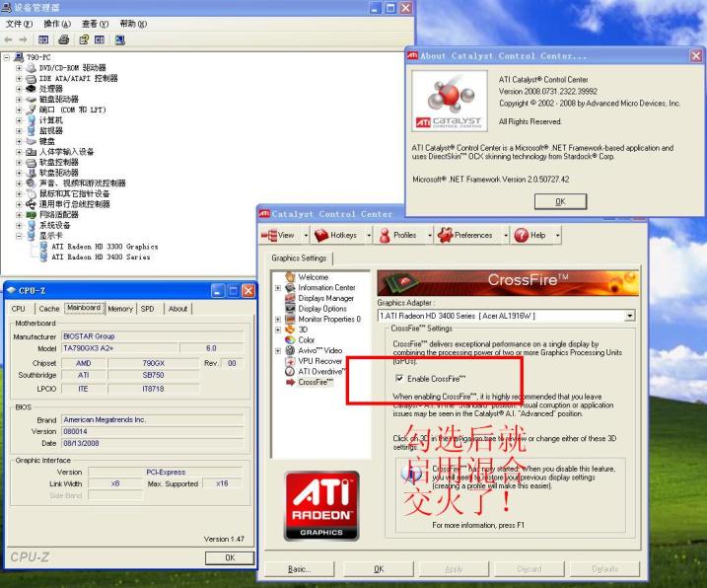
Task: Open the dropdown arrow next to Preferences
Action: [x=506, y=236]
